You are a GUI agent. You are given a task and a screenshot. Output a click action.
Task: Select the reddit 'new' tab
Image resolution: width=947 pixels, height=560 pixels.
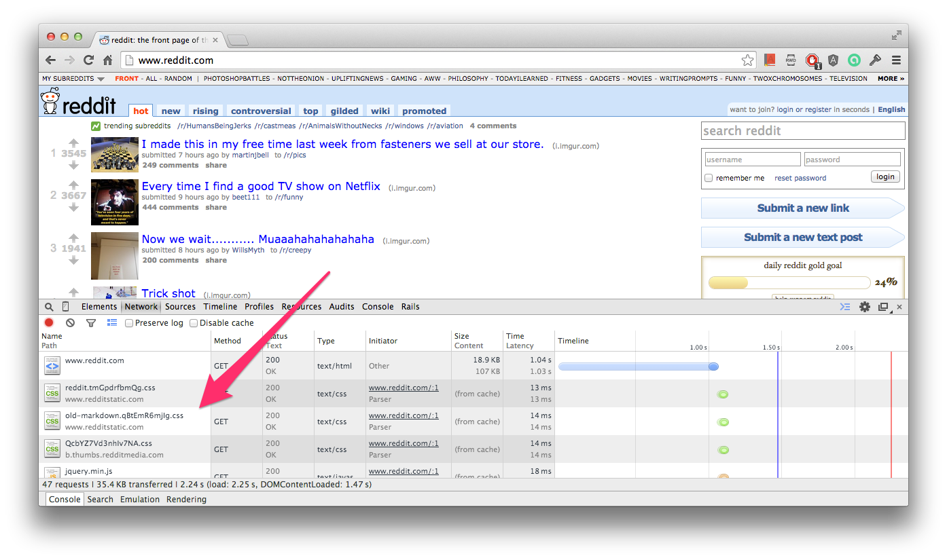coord(171,111)
